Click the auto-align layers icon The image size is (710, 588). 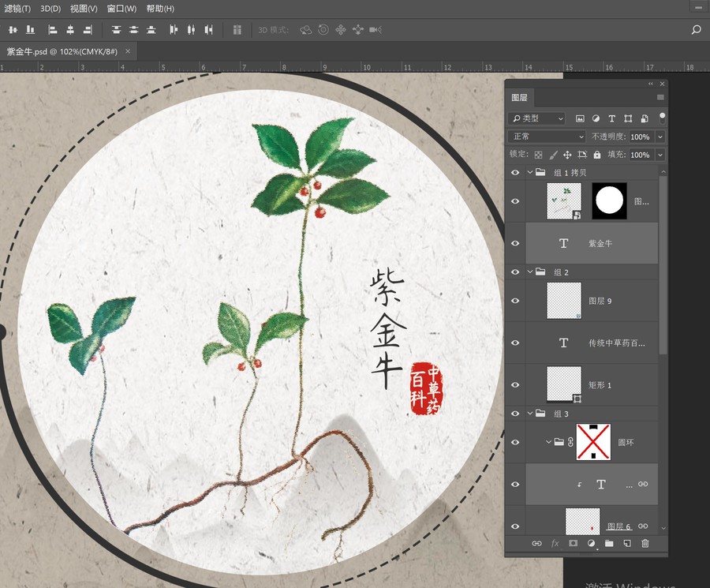237,30
